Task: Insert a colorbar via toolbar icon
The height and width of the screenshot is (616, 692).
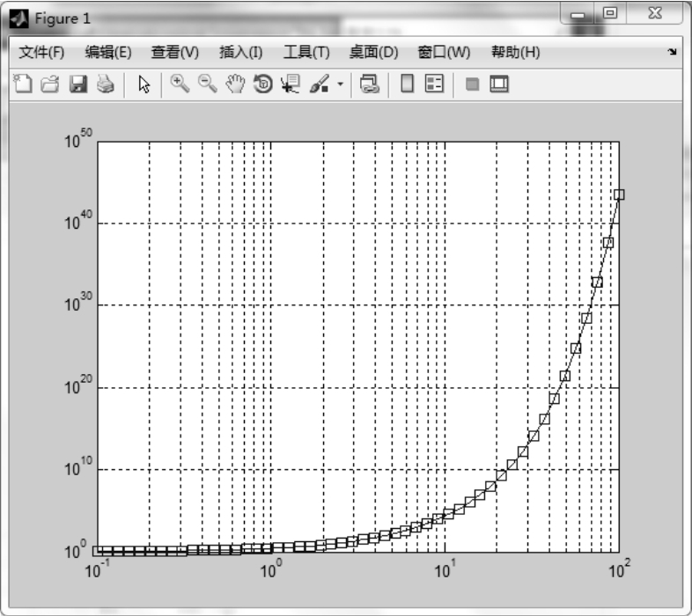Action: tap(407, 84)
